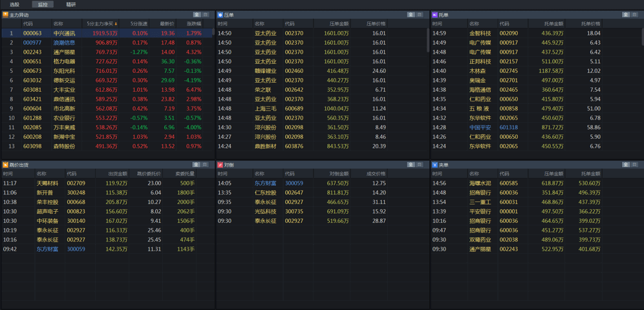Toggle 自 filter in 主力异动 panel
644x310 pixels.
[204, 14]
